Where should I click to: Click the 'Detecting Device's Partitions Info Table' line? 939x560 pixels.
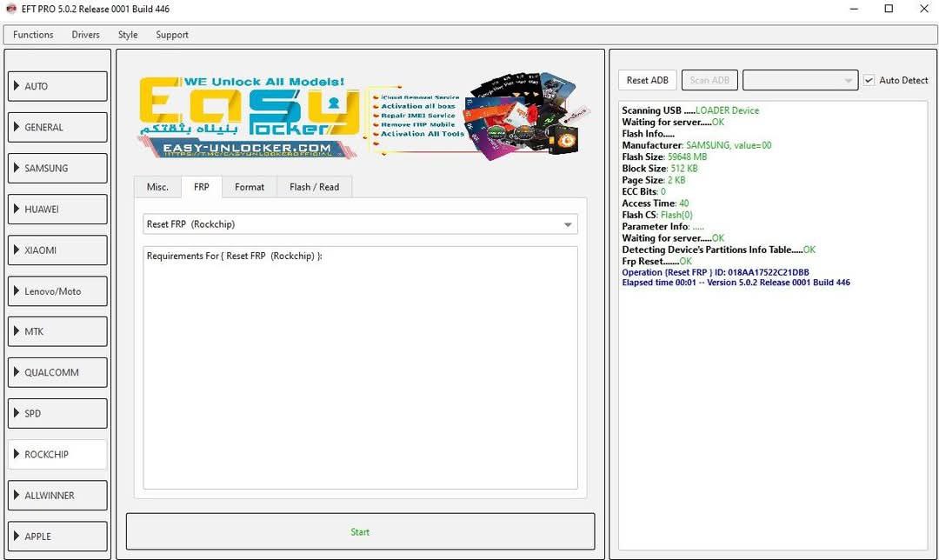719,250
